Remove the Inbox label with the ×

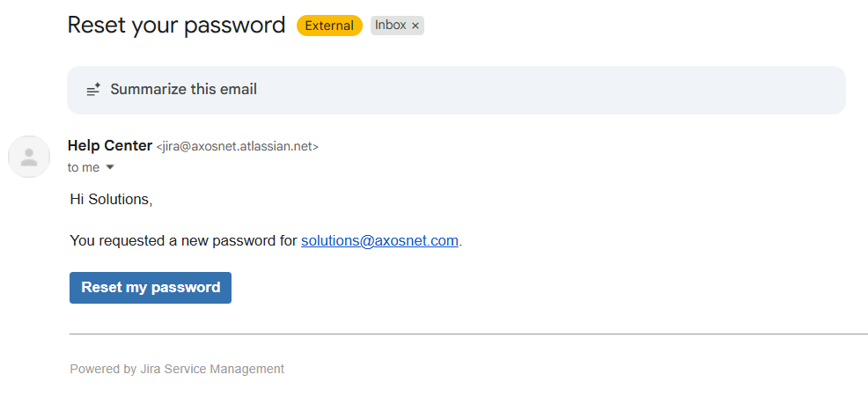pyautogui.click(x=416, y=26)
